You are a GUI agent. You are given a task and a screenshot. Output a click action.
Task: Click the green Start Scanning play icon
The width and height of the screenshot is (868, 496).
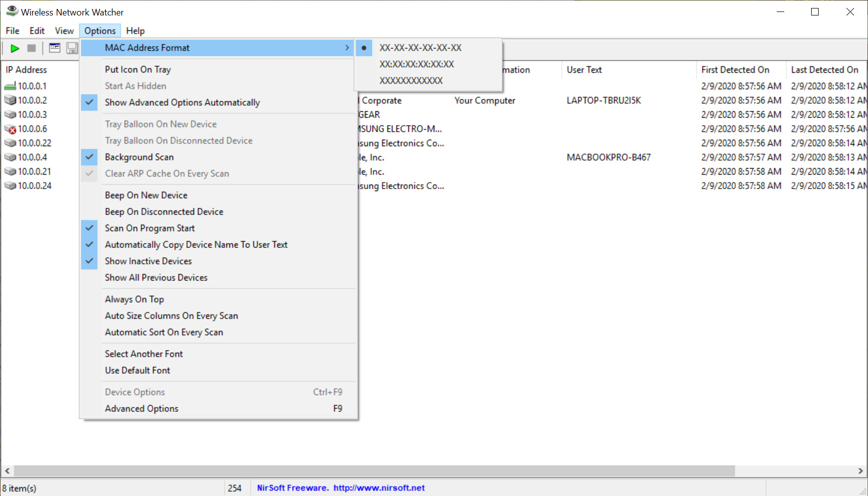[15, 48]
